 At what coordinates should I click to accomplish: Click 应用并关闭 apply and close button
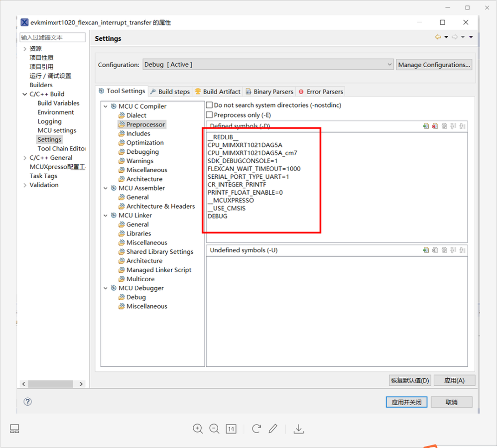406,402
